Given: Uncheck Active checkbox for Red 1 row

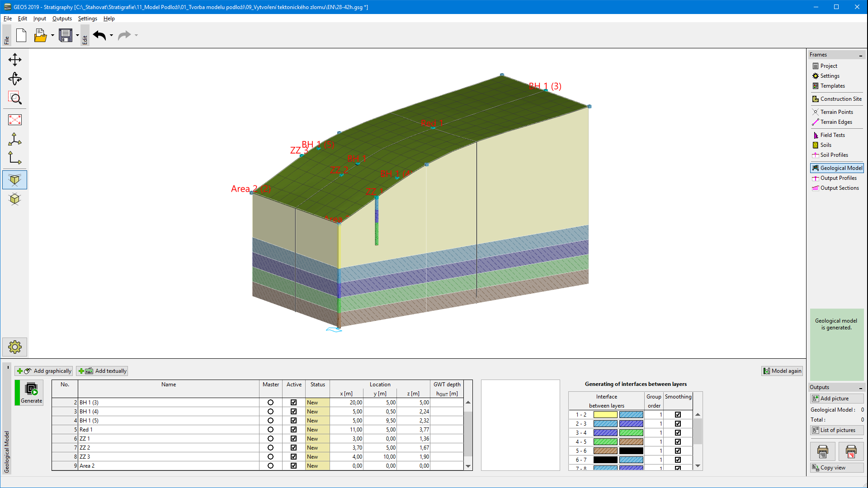Looking at the screenshot, I should [x=293, y=430].
